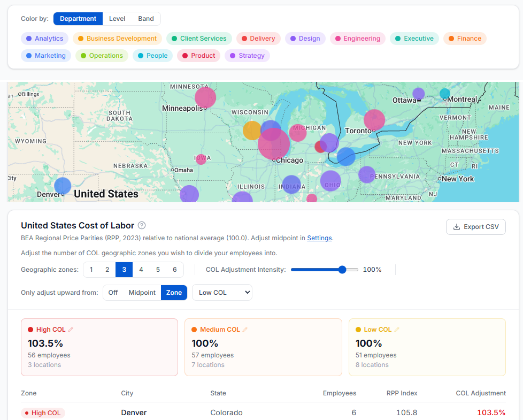Set geographic zones to 5

158,270
